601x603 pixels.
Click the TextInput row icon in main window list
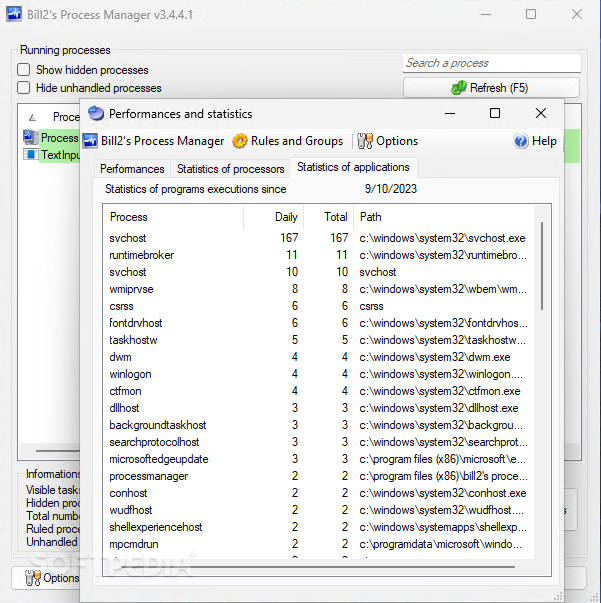[x=30, y=155]
